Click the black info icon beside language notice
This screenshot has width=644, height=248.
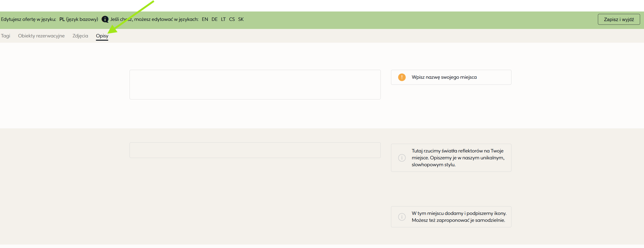[x=105, y=19]
